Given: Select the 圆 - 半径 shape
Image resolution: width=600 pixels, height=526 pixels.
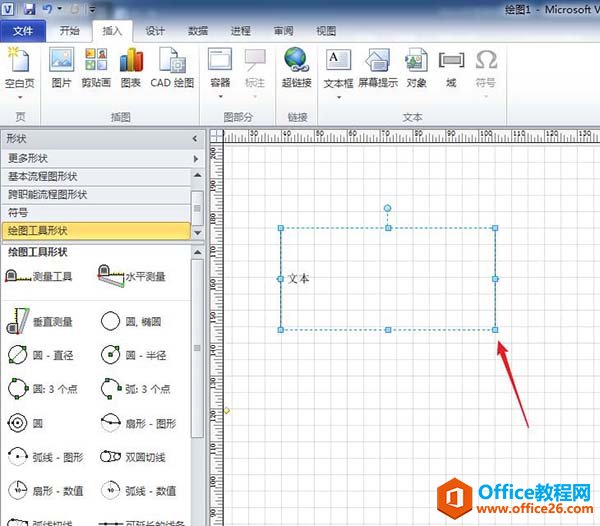Looking at the screenshot, I should pos(133,355).
